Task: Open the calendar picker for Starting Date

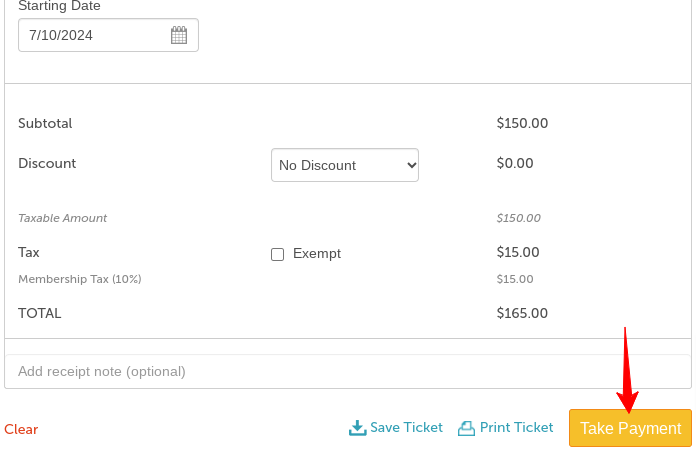Action: (179, 35)
